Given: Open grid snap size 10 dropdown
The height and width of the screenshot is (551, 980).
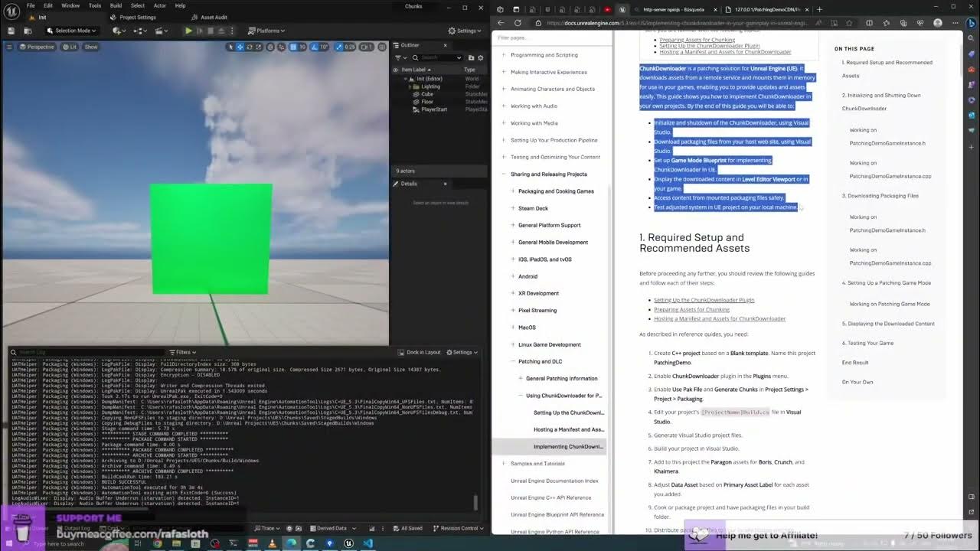Looking at the screenshot, I should 302,47.
